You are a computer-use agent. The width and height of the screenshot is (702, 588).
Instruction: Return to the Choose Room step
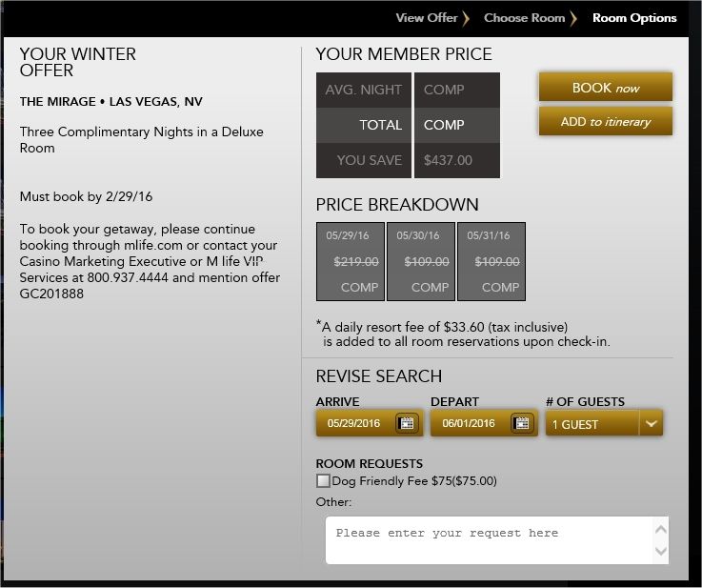524,18
